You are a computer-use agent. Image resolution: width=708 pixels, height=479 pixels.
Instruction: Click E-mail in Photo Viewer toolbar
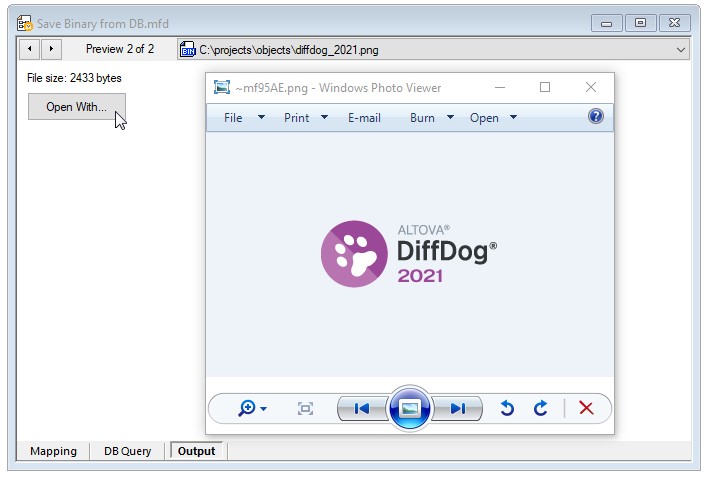(x=364, y=118)
